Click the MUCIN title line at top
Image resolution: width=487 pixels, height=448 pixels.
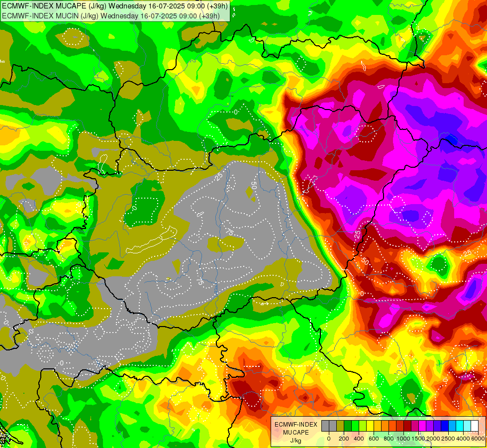pos(111,15)
